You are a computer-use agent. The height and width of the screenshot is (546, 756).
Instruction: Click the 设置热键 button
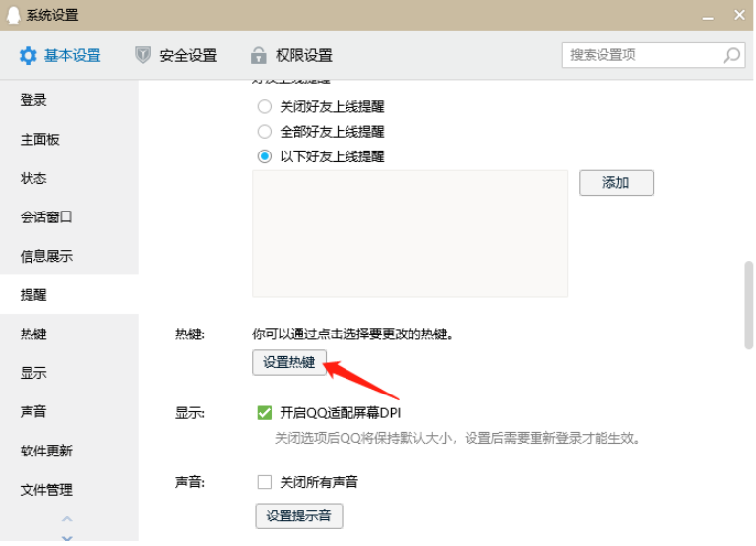(x=289, y=363)
